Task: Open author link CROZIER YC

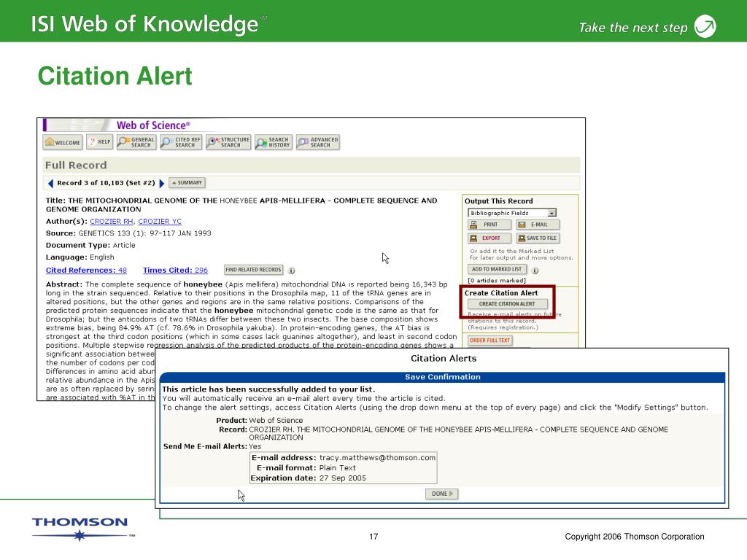Action: tap(160, 222)
